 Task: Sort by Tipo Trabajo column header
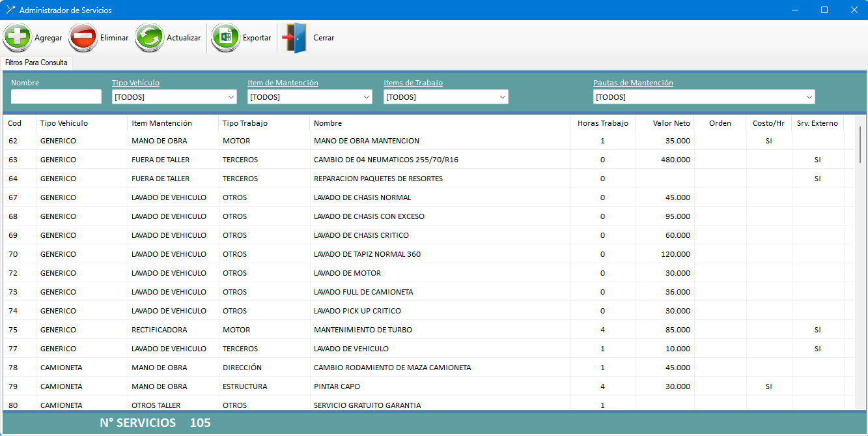(264, 123)
